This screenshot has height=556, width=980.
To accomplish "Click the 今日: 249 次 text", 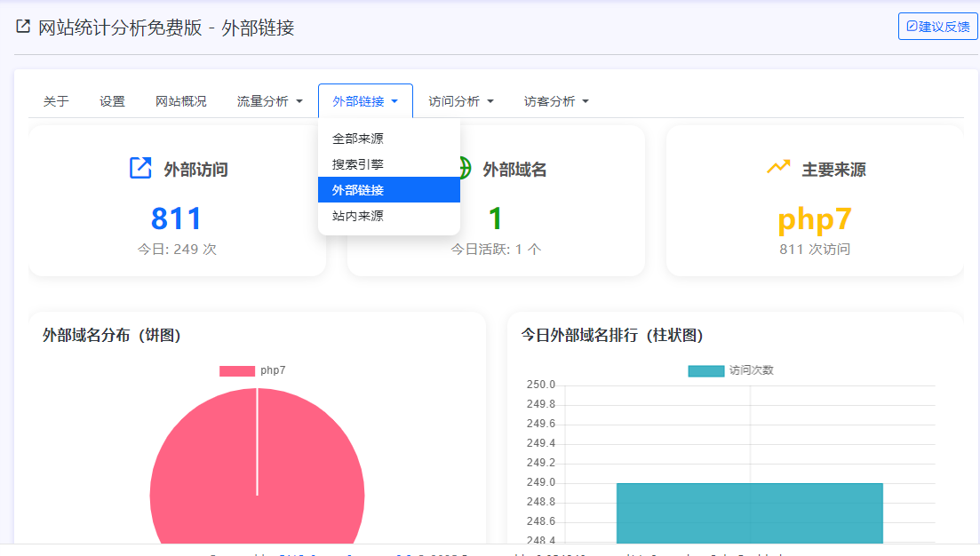I will pyautogui.click(x=177, y=250).
